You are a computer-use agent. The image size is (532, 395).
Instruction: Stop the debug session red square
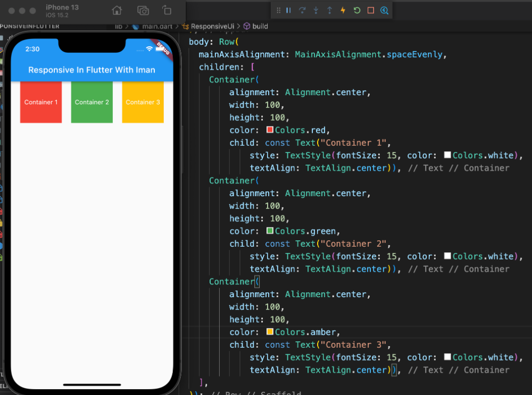(x=370, y=11)
